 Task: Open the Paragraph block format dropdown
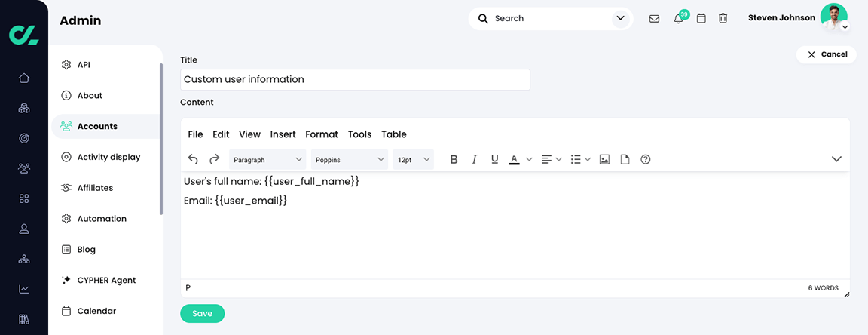click(267, 160)
